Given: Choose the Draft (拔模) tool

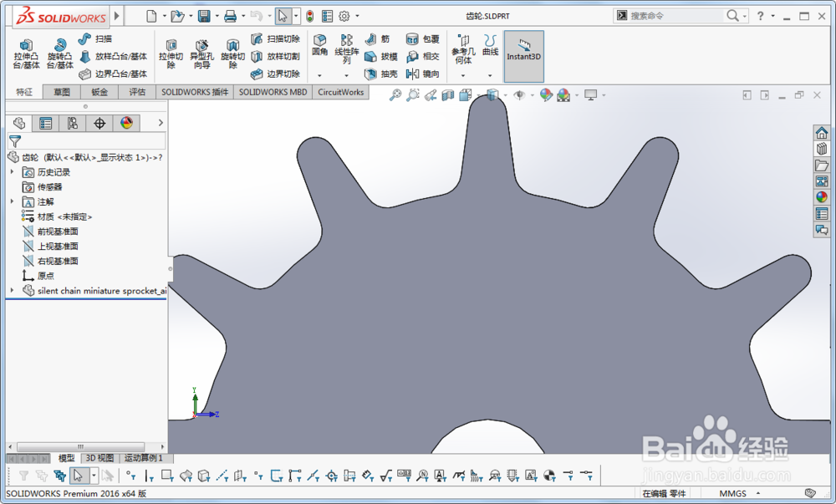Looking at the screenshot, I should [381, 57].
